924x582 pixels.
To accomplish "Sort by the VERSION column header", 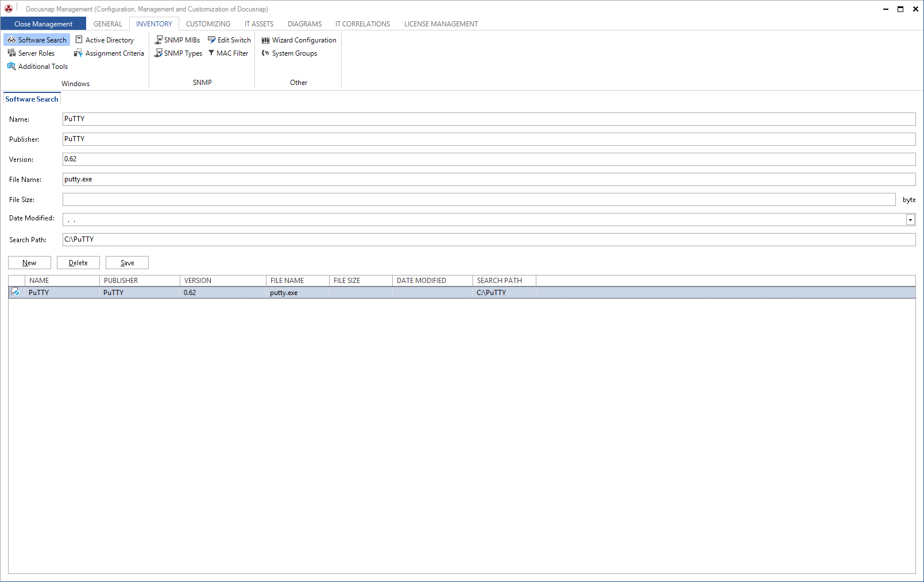I will point(223,280).
